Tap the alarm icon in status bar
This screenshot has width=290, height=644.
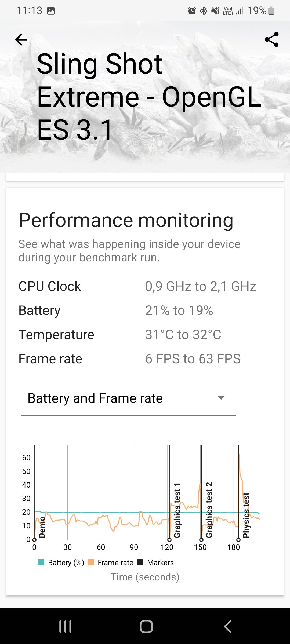tap(192, 11)
